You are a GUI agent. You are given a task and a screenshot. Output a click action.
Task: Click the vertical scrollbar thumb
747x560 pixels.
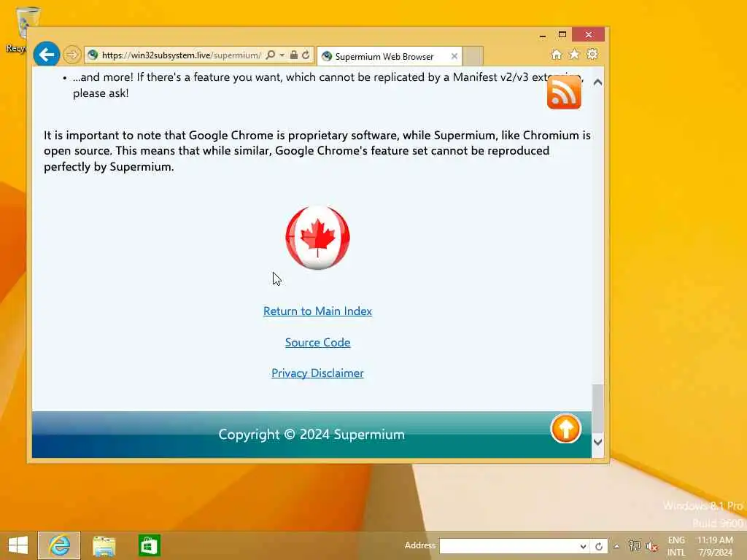[598, 408]
